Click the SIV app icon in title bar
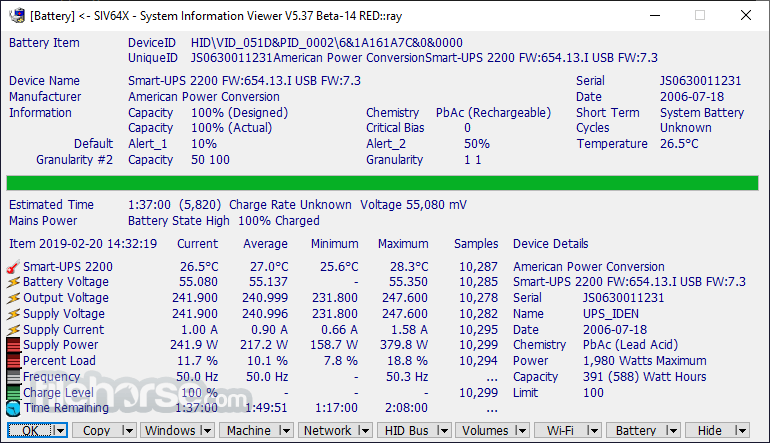 (17, 15)
